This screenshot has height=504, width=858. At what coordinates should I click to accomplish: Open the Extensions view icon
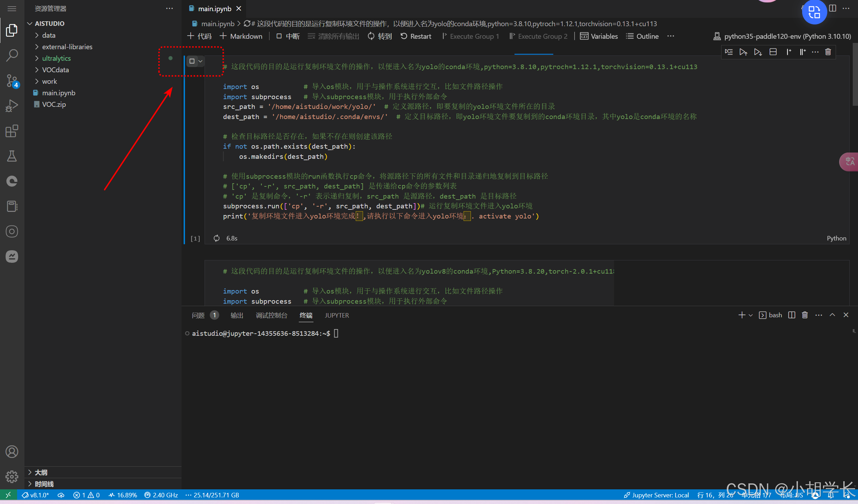(x=12, y=131)
